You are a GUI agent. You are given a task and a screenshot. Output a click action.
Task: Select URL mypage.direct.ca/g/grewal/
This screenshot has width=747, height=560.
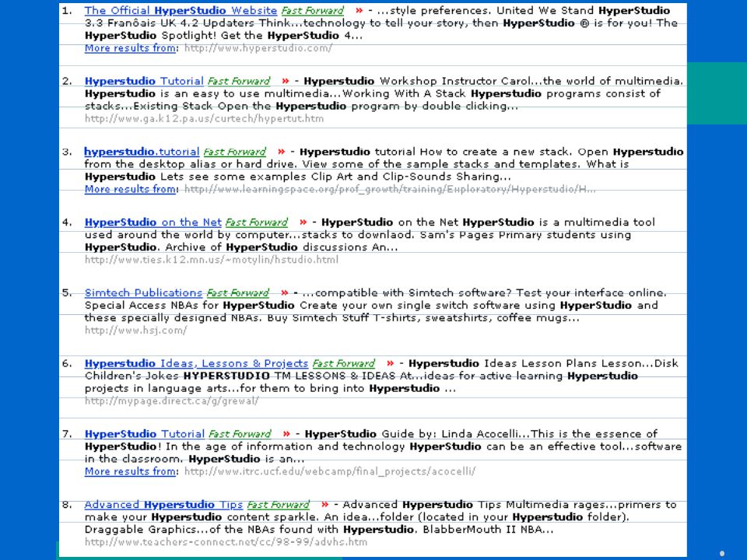[171, 401]
